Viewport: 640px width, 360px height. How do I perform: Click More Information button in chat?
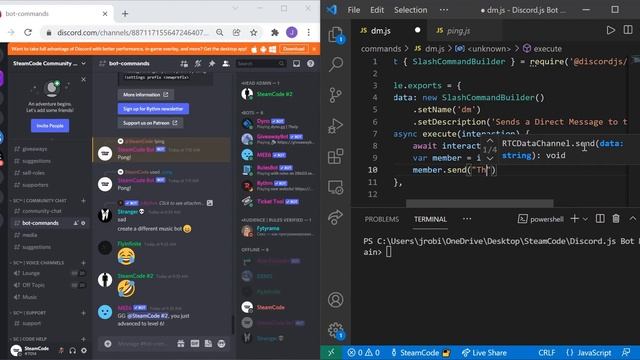coord(145,95)
